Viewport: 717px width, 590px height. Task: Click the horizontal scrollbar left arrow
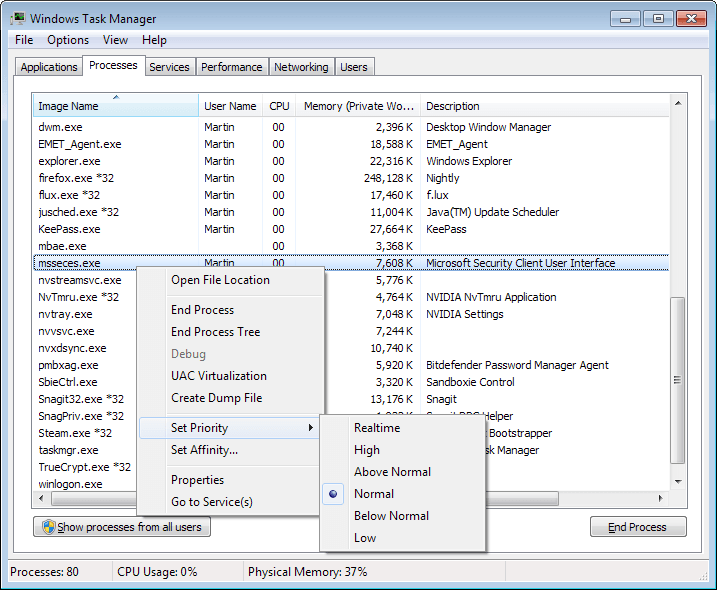coord(42,498)
